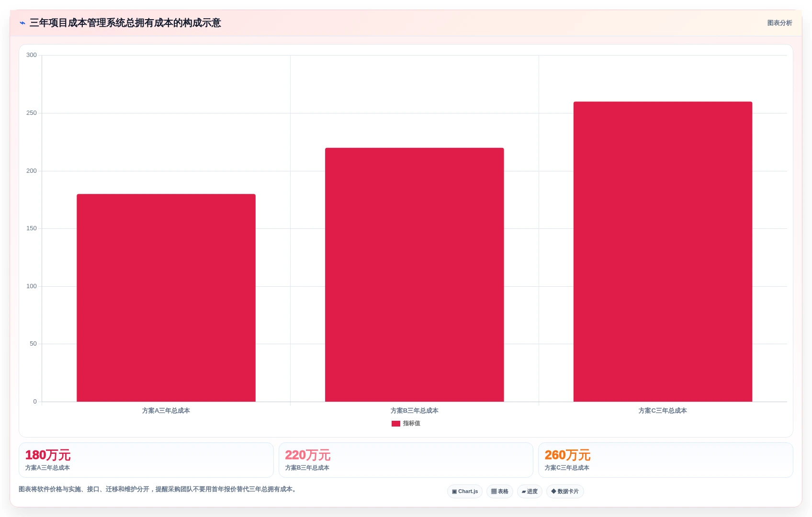This screenshot has height=517, width=812.
Task: Click the x-axis label 方案B三年总成本
Action: click(x=415, y=411)
